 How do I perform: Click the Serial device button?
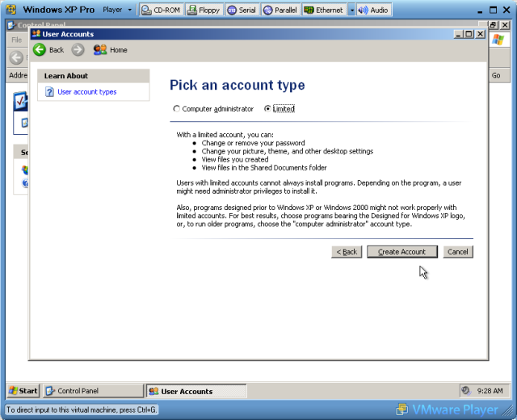point(242,10)
